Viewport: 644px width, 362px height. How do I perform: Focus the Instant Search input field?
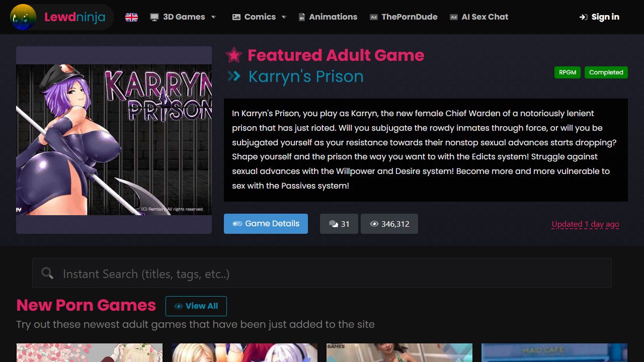[x=322, y=273]
